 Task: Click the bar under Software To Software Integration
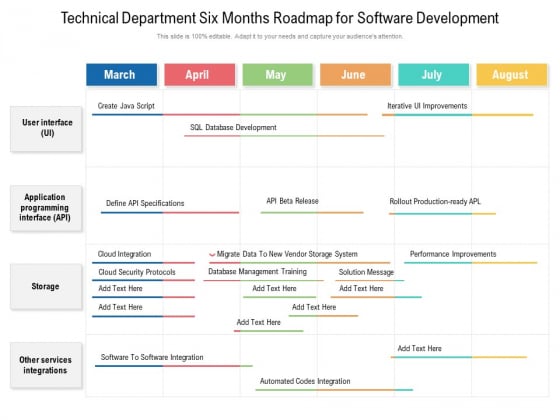[174, 366]
